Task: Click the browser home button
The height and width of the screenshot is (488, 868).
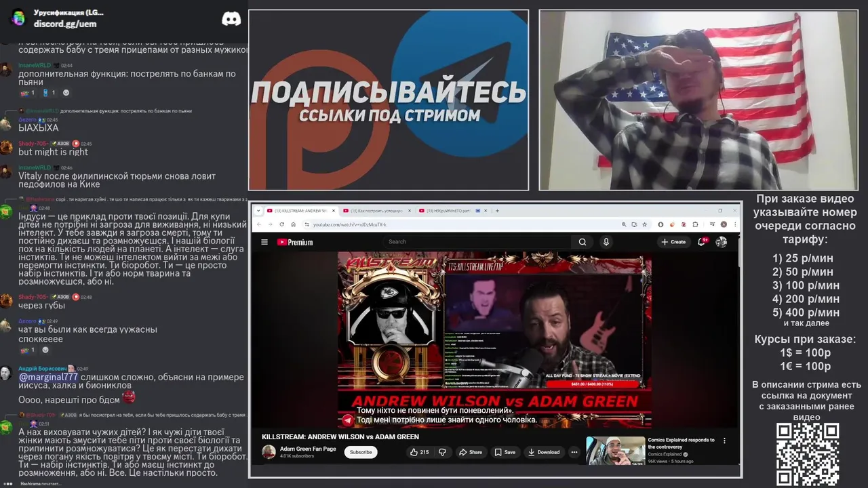Action: [x=293, y=224]
